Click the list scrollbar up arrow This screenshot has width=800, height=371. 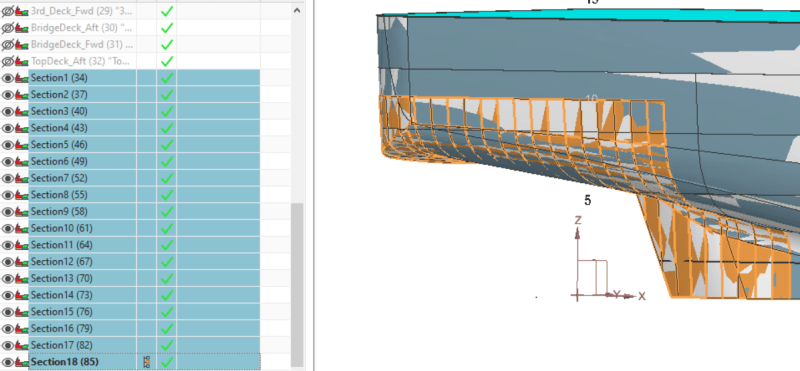(297, 9)
